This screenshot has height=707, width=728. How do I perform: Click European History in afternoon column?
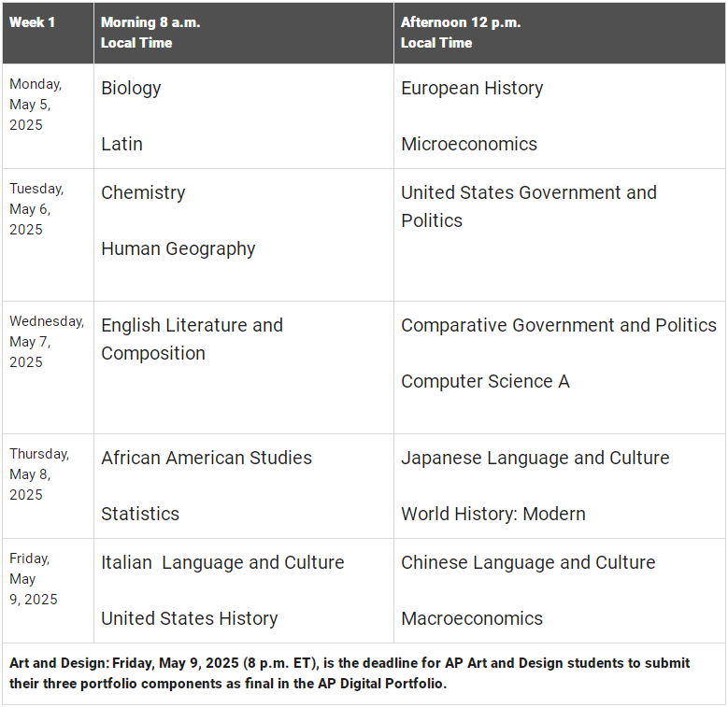pos(472,89)
